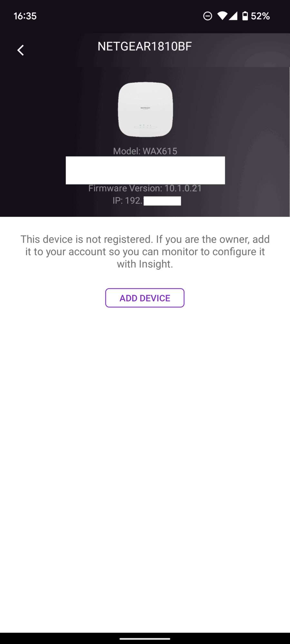The width and height of the screenshot is (290, 644).
Task: Tap the cellular signal status icon
Action: point(233,16)
